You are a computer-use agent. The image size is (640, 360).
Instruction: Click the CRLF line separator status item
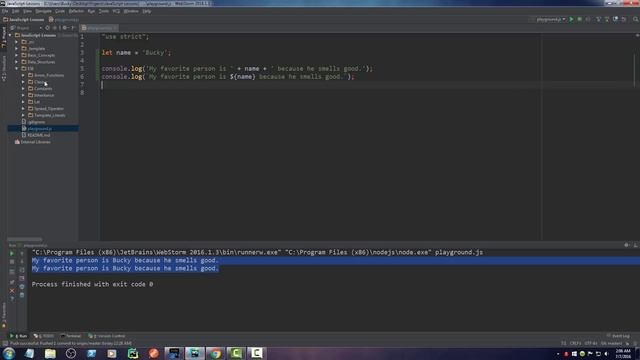[x=575, y=343]
